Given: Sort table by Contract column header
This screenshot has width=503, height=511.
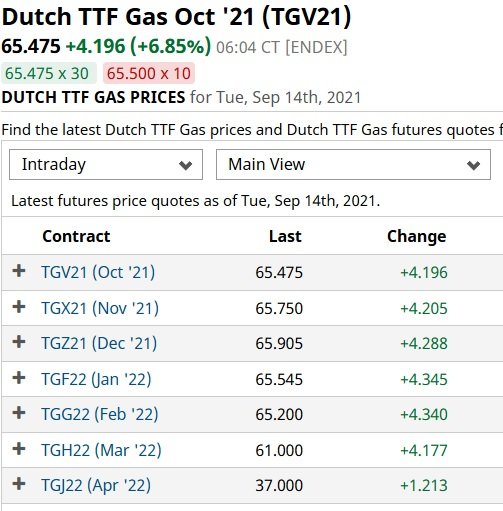Looking at the screenshot, I should click(76, 236).
